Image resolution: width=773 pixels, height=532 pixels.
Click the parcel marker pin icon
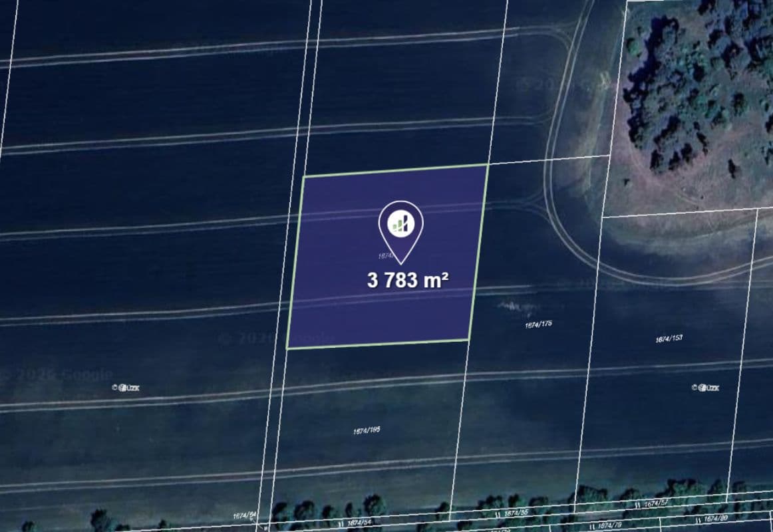tap(401, 223)
